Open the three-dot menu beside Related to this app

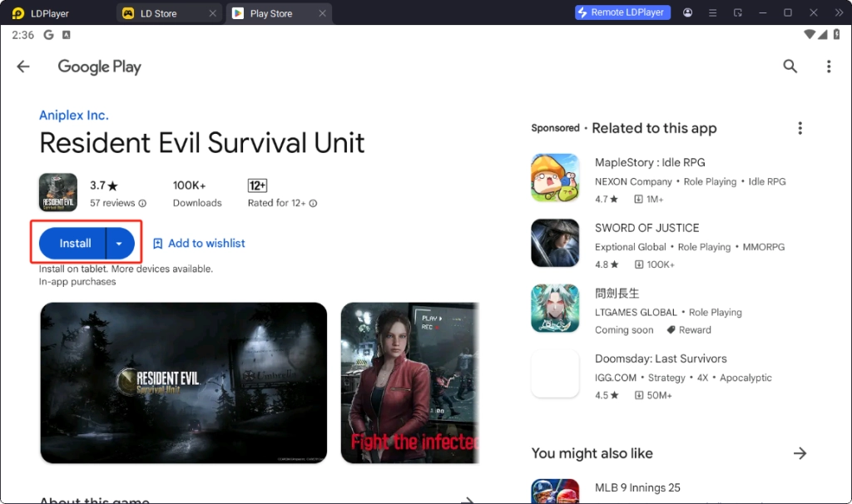coord(800,128)
